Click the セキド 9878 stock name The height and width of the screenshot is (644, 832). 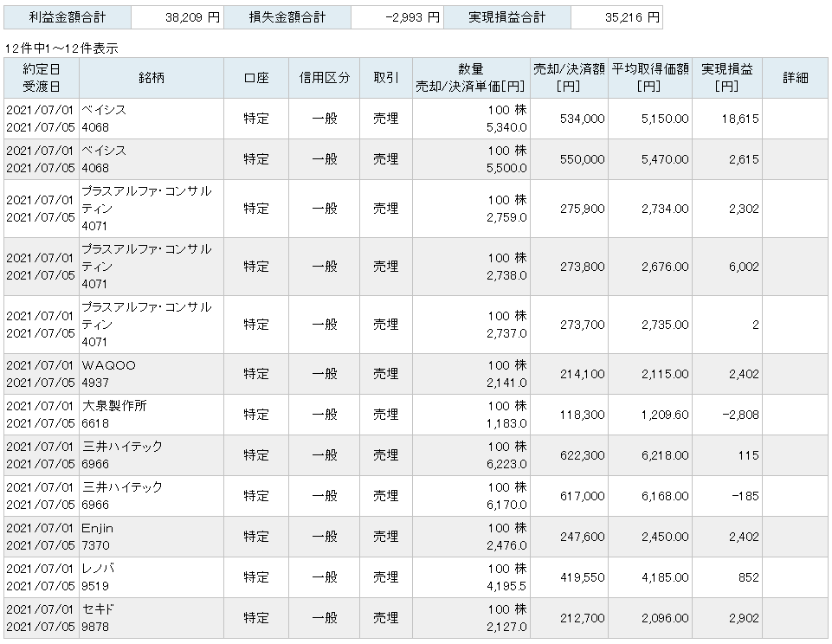click(98, 619)
